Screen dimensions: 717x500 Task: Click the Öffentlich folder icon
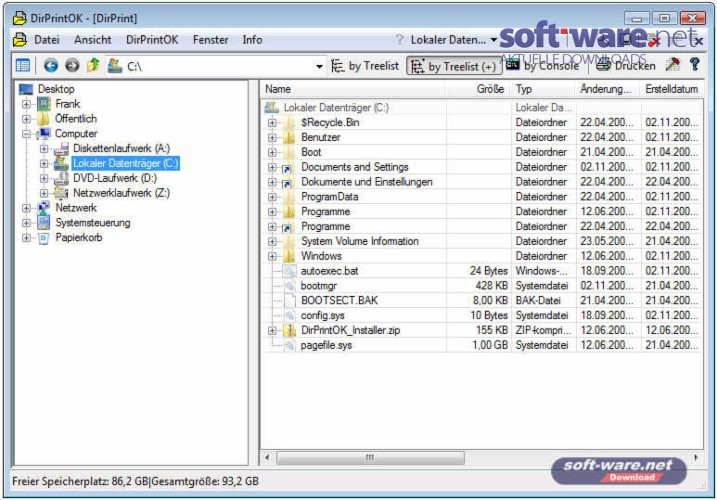coord(43,119)
